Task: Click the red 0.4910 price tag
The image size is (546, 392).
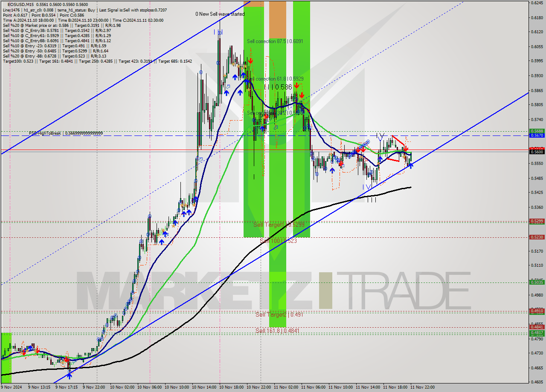Action: click(x=537, y=311)
